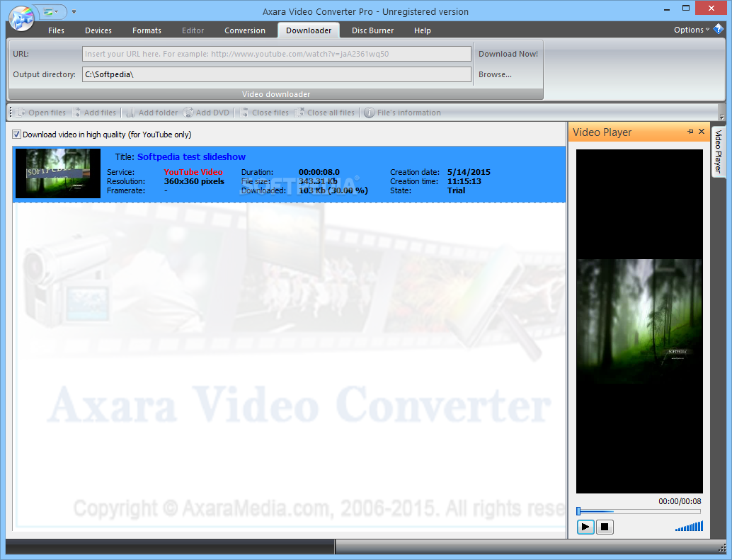Image resolution: width=732 pixels, height=560 pixels.
Task: Click the blue help diamond icon
Action: (718, 29)
